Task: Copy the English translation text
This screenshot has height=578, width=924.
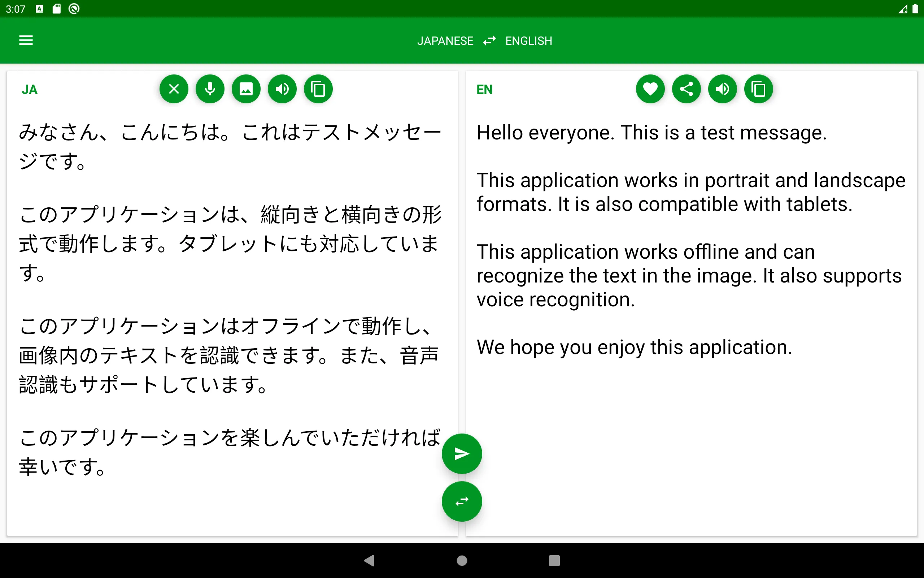Action: click(758, 89)
